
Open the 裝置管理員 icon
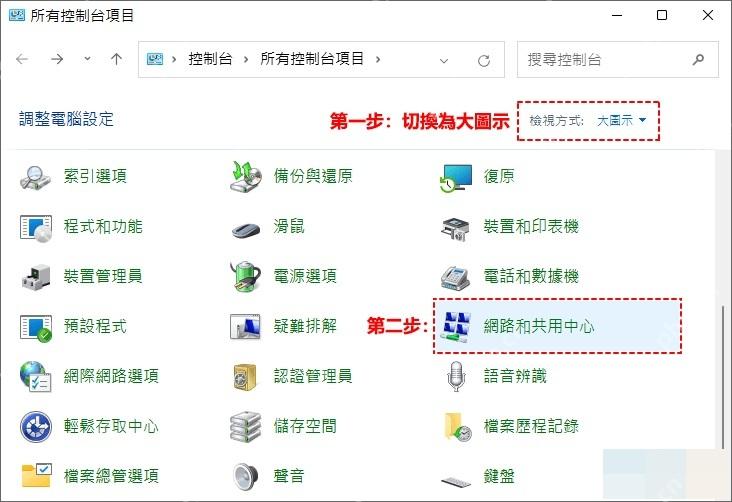[x=36, y=277]
